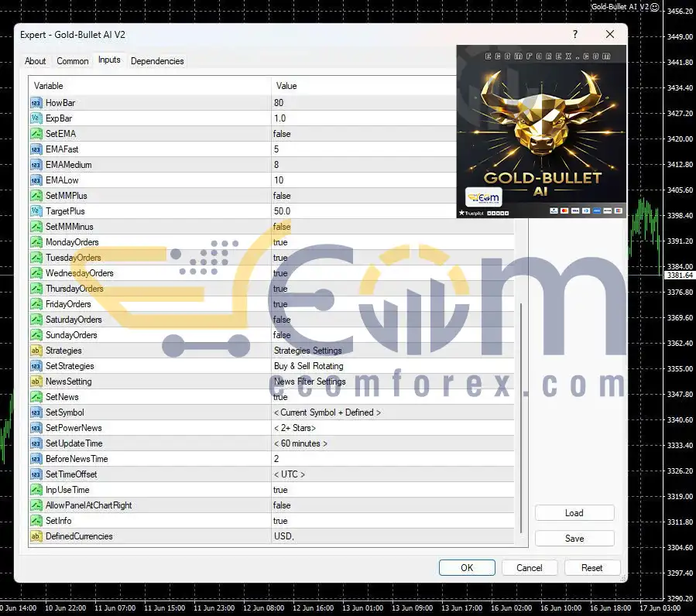The height and width of the screenshot is (616, 696).
Task: Click the TuesdayOrders boolean icon
Action: (x=36, y=258)
